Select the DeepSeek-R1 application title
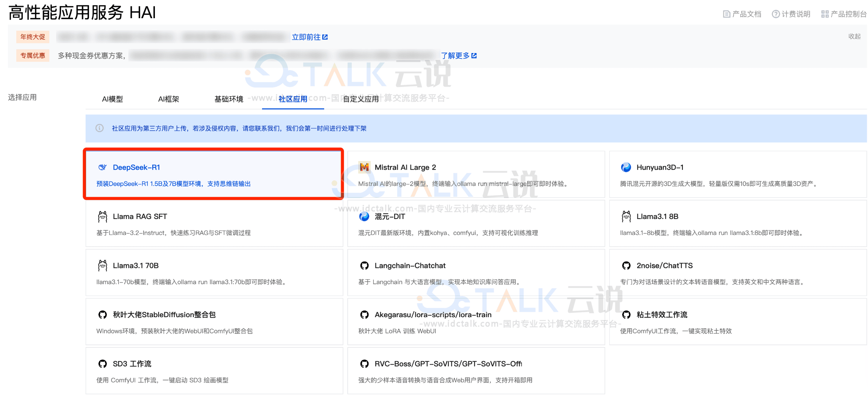The height and width of the screenshot is (399, 868). [136, 167]
